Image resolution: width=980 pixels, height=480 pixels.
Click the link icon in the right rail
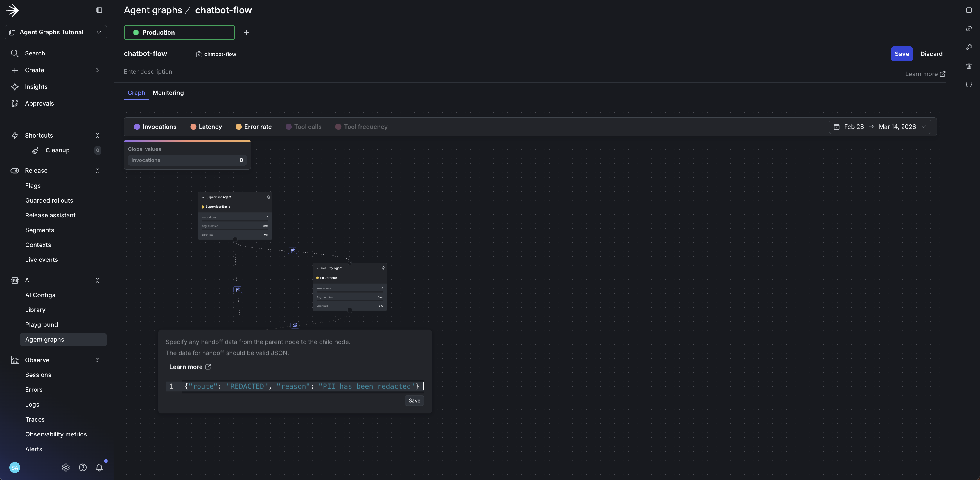969,28
